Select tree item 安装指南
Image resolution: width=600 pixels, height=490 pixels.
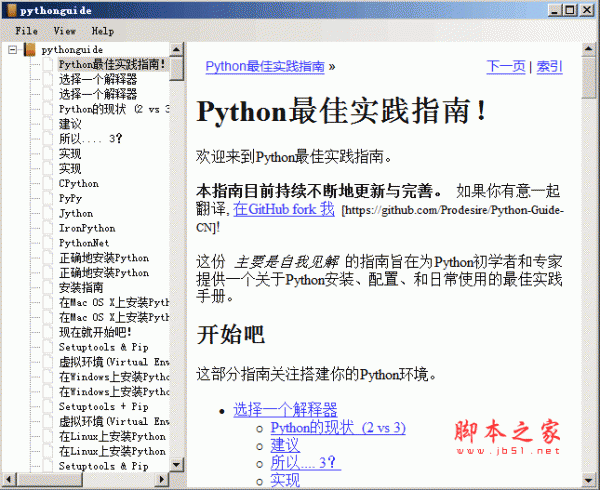coord(81,288)
